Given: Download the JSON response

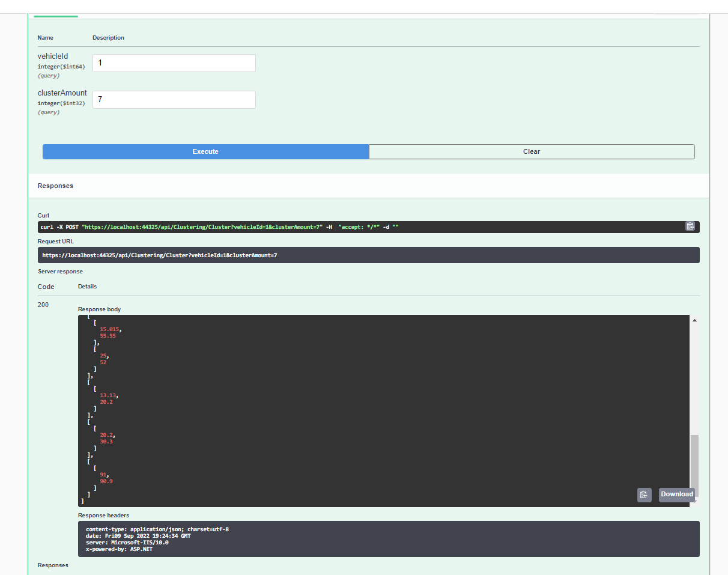Looking at the screenshot, I should pyautogui.click(x=676, y=494).
